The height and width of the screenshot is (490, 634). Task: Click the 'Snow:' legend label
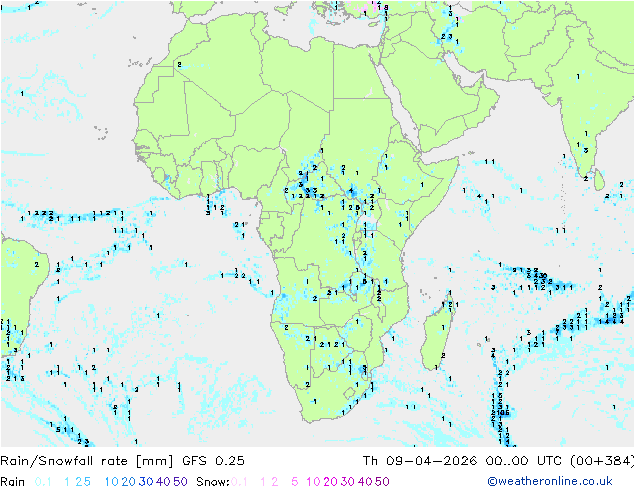pyautogui.click(x=213, y=482)
